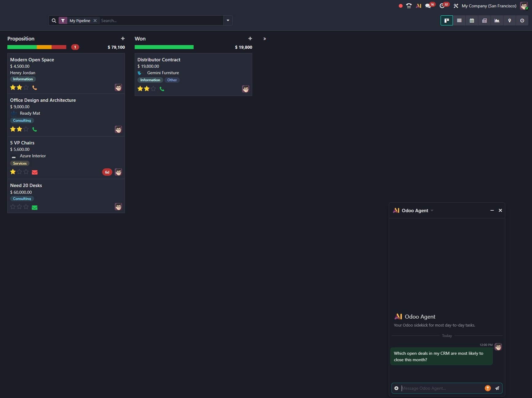Click second star on Distributor Contract
The height and width of the screenshot is (398, 532).
coord(147,89)
